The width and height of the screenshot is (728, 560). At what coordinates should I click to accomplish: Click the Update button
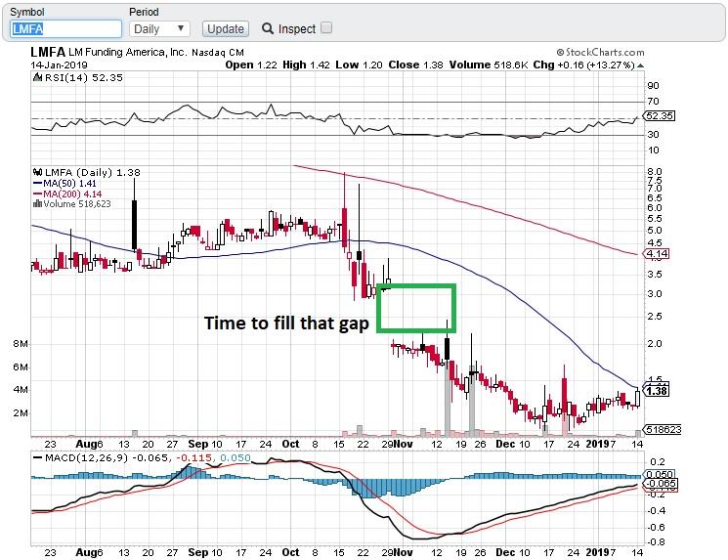(x=225, y=28)
